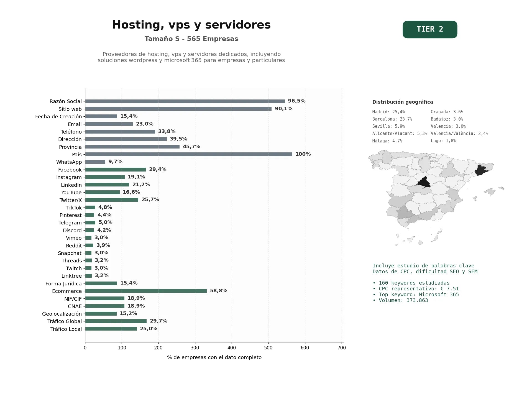The height and width of the screenshot is (399, 532).
Task: Click the '21,2%' value
Action: [x=141, y=185]
